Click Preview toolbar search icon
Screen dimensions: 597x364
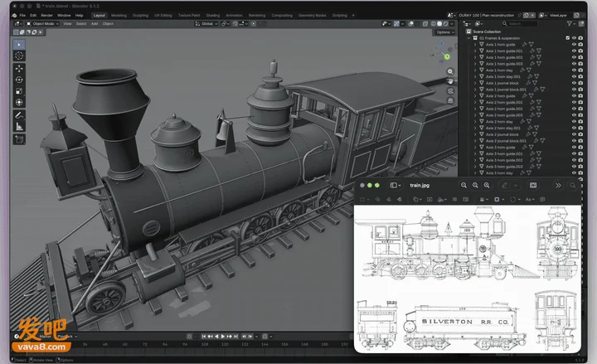click(573, 186)
